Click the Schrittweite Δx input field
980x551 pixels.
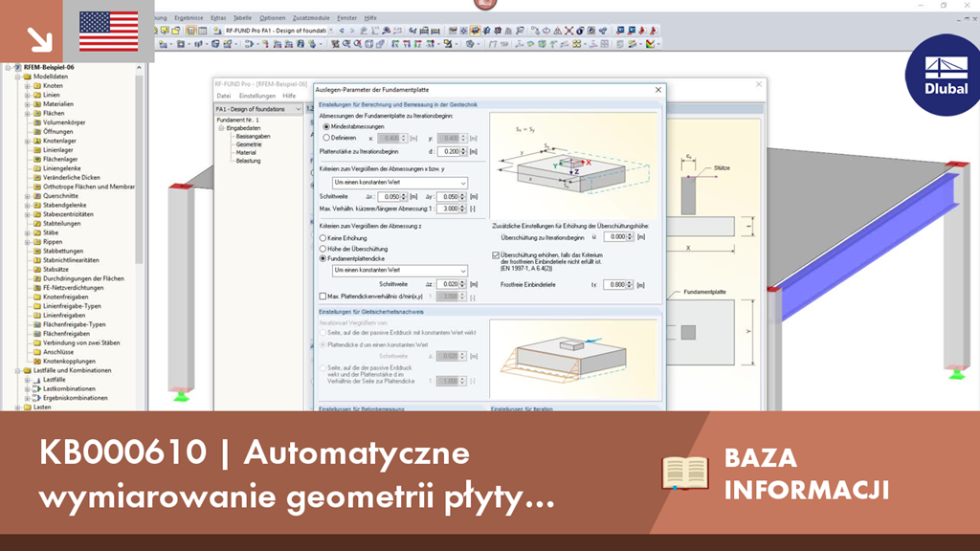389,197
